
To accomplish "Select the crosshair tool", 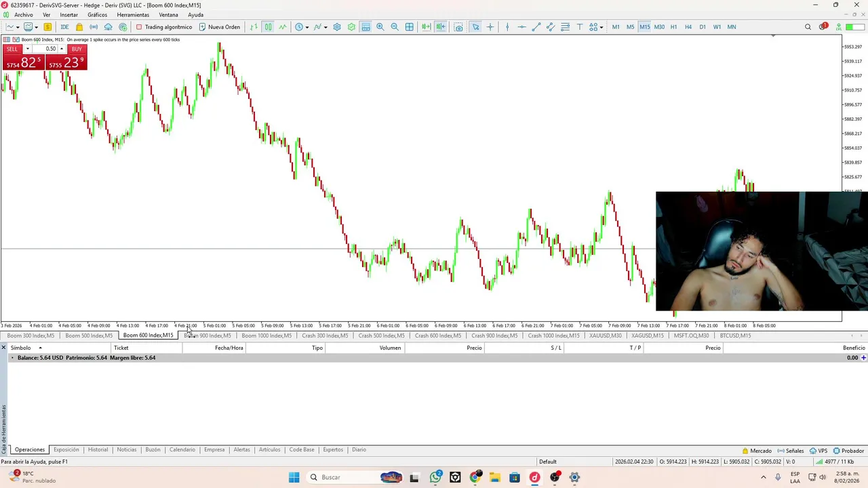I will pyautogui.click(x=490, y=27).
